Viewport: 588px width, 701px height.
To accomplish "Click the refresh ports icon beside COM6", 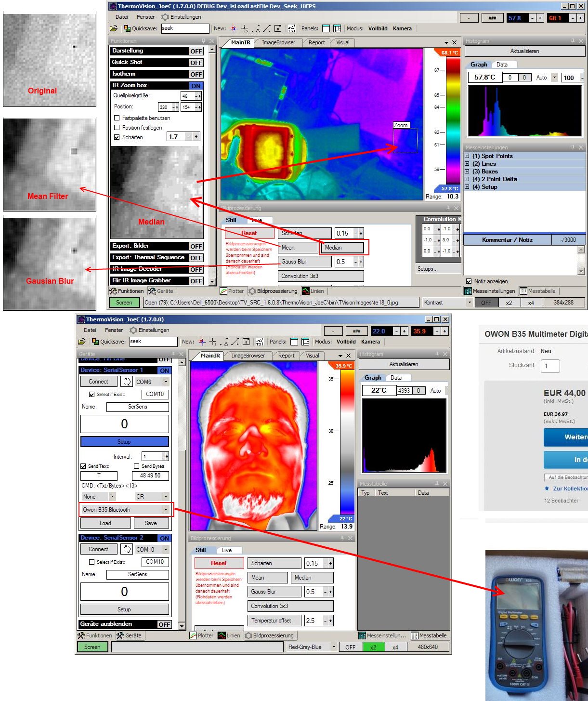I will coord(127,382).
